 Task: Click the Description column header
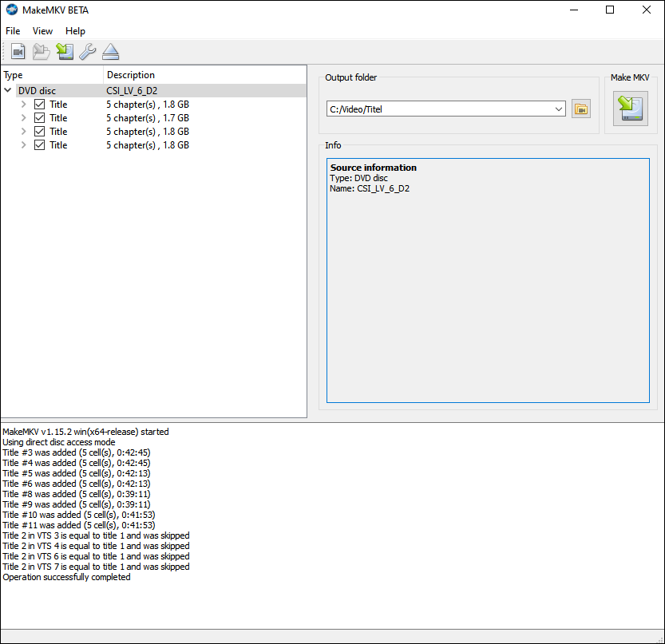pos(205,75)
